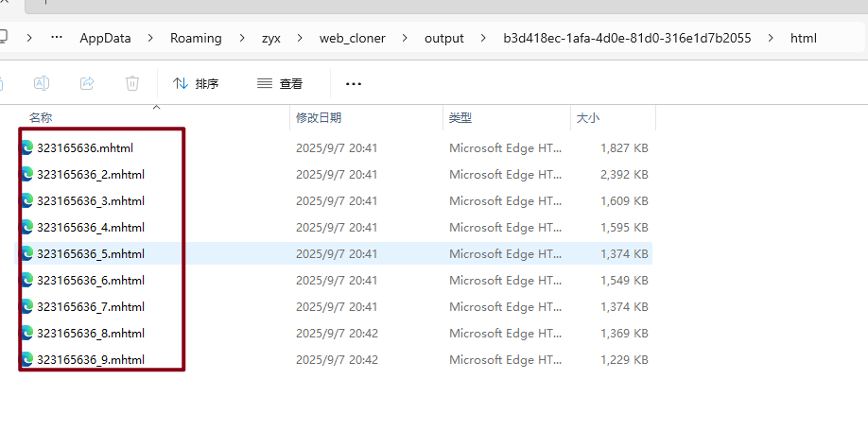Select the file 323165636_5.mhtml
The image size is (868, 431).
coord(91,254)
